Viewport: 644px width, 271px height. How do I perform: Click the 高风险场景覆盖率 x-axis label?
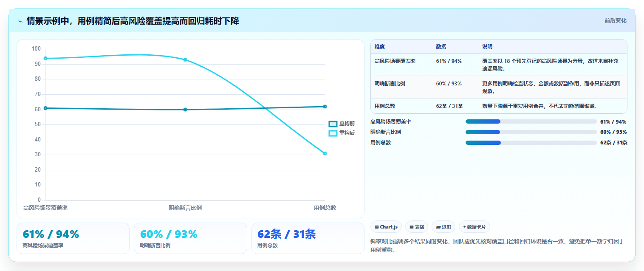(45, 208)
